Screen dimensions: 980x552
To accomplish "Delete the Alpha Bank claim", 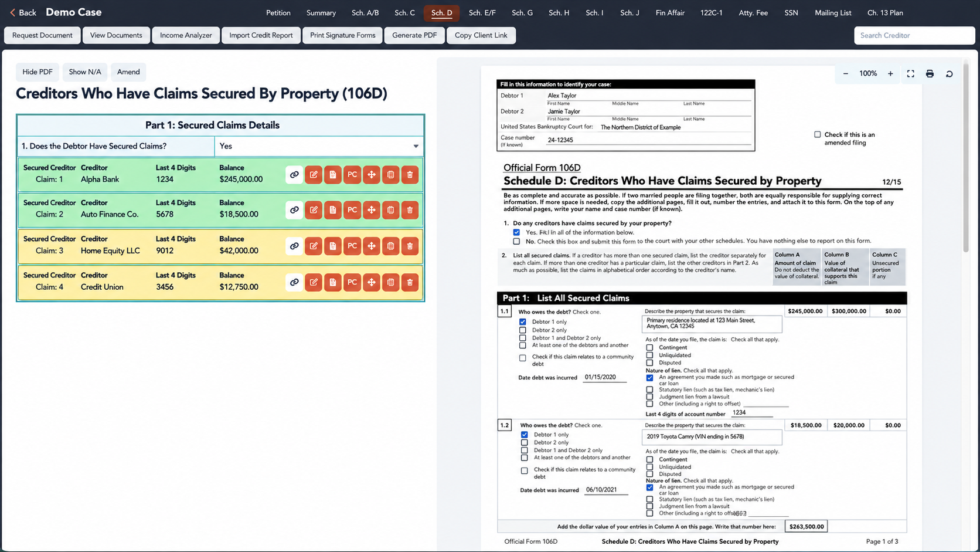I will point(410,174).
